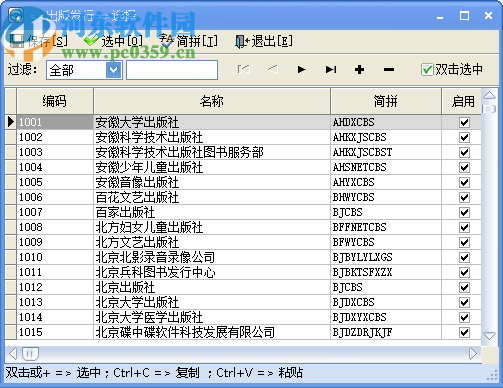Click code cell 1008

tap(55, 227)
